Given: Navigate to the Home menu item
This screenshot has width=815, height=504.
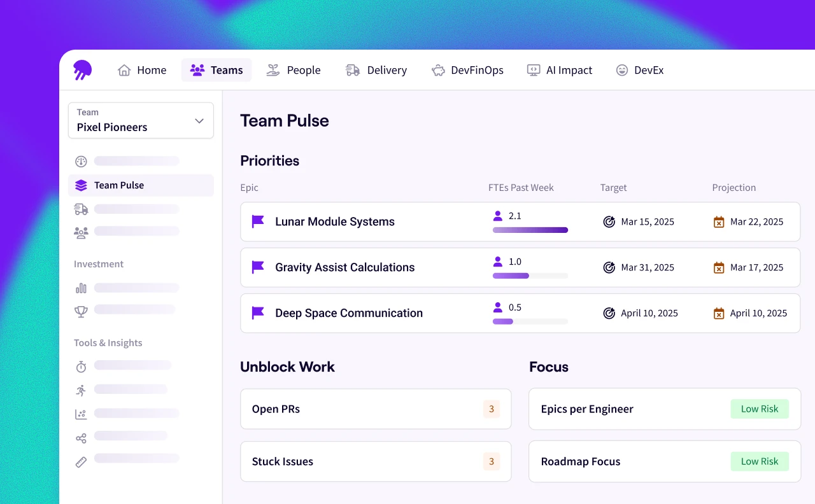Looking at the screenshot, I should pyautogui.click(x=142, y=70).
